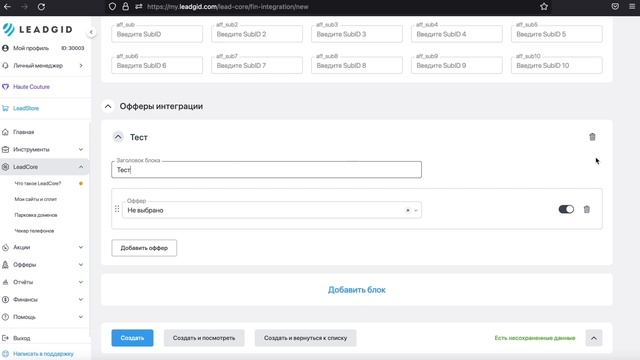Click the SubID 6 input field
This screenshot has height=360, width=640.
157,65
